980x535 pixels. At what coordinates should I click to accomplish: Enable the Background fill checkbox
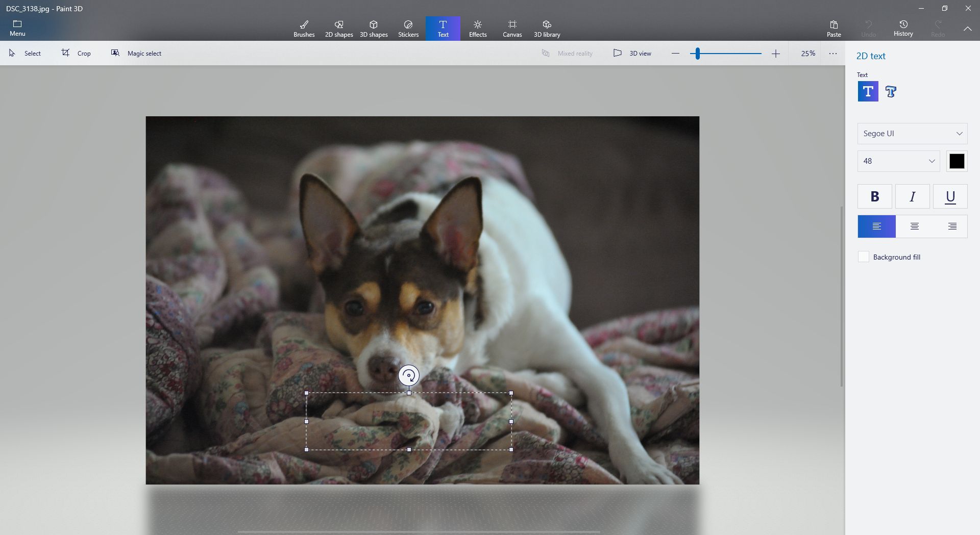click(863, 257)
